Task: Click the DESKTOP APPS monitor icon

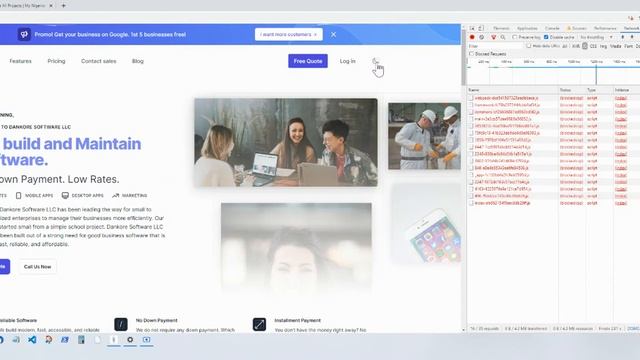Action: point(65,196)
